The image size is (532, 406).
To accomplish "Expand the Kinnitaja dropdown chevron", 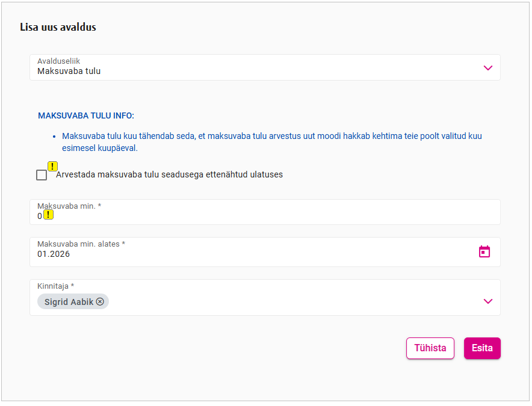I will click(x=488, y=301).
